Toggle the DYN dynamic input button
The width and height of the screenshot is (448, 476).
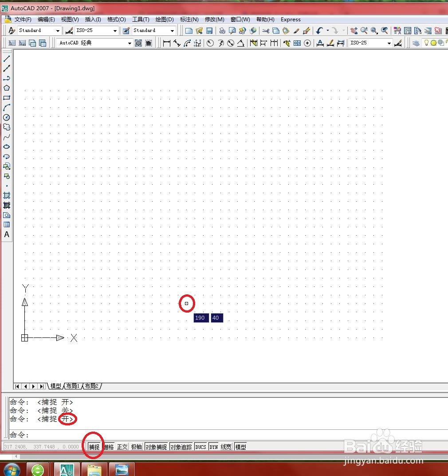click(x=214, y=447)
